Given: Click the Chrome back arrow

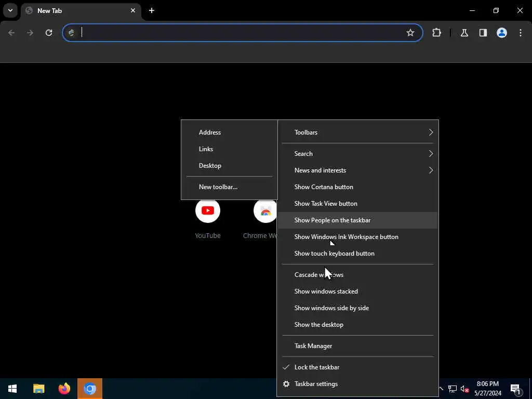Looking at the screenshot, I should (x=11, y=33).
